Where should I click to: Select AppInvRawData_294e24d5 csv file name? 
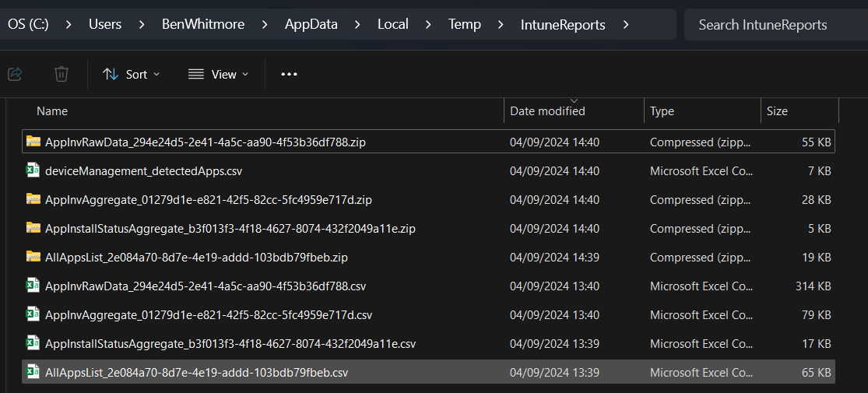click(x=206, y=286)
